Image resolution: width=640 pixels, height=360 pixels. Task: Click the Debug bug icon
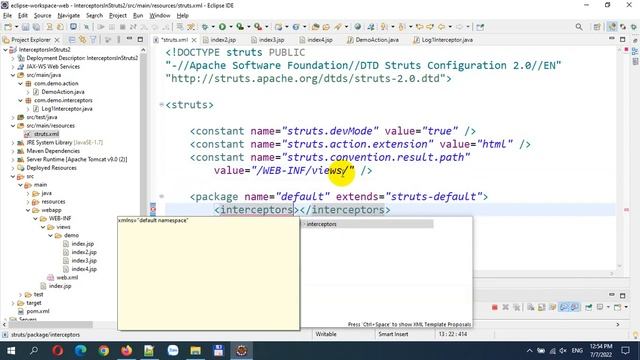click(x=205, y=27)
